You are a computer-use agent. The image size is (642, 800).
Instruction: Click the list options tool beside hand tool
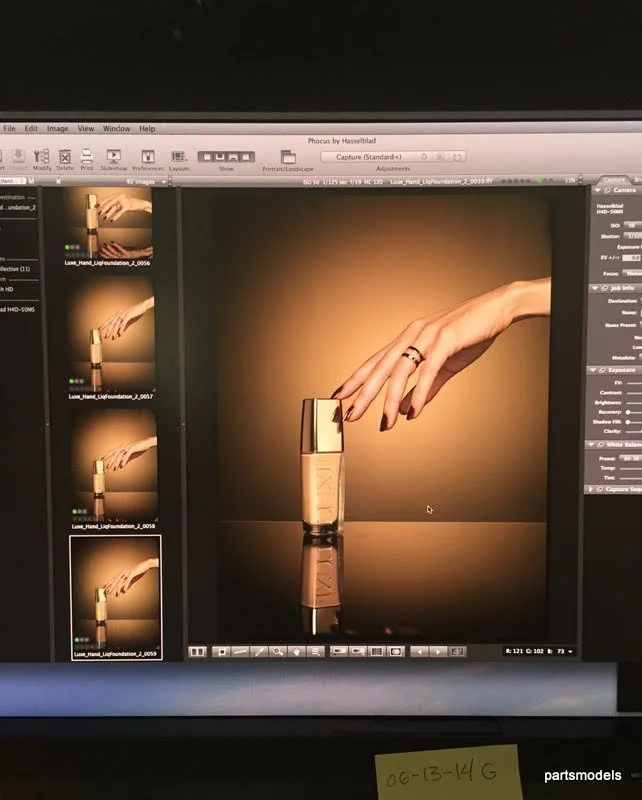[x=315, y=652]
